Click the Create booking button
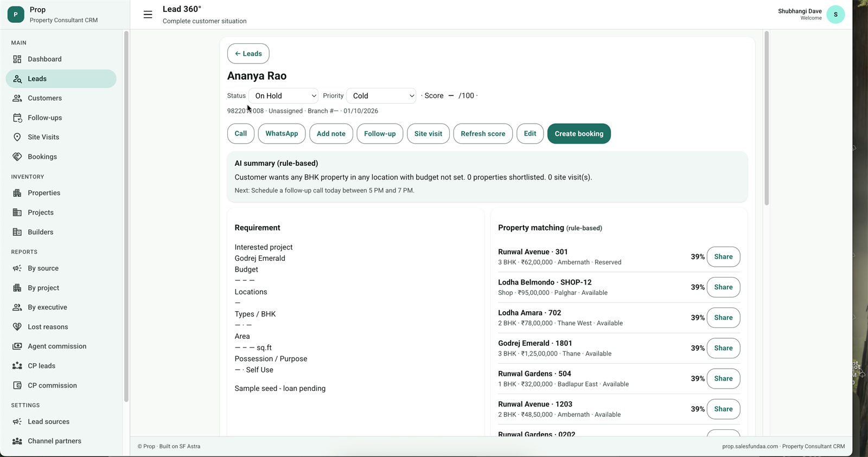 click(x=579, y=133)
